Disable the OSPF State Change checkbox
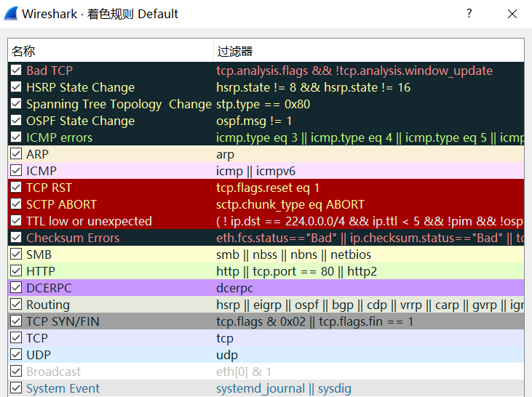The width and height of the screenshot is (532, 397). 16,121
